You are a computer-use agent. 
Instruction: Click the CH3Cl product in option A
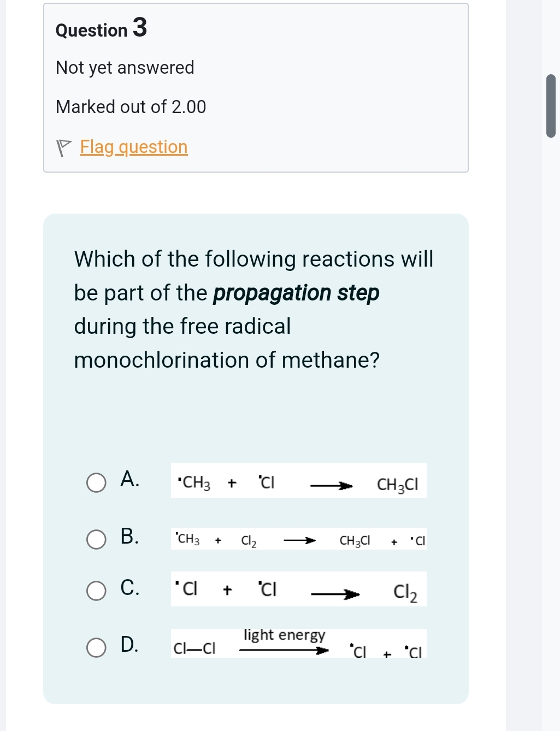pyautogui.click(x=397, y=483)
